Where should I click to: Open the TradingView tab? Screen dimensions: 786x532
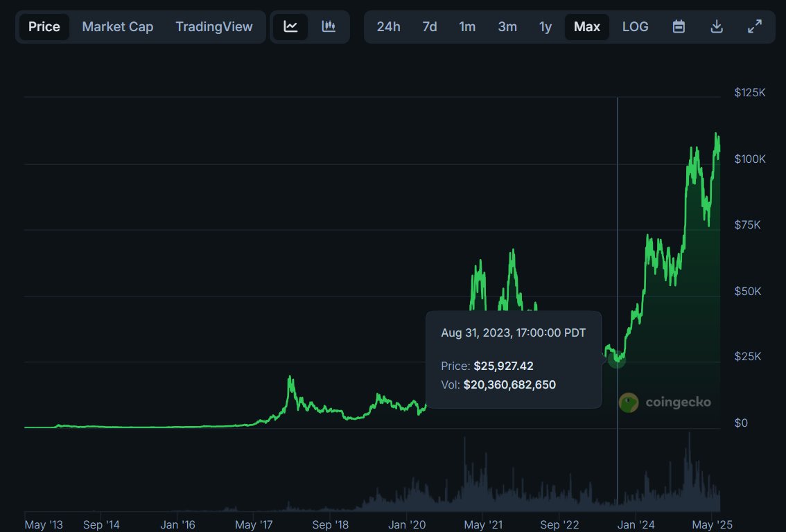coord(214,26)
